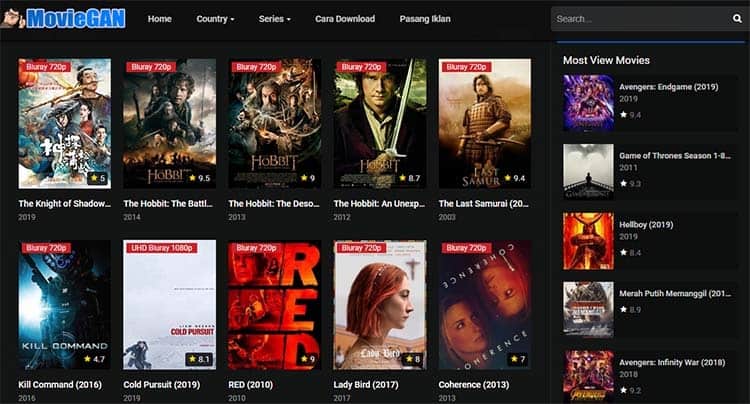Open The Hobbit Battle 2014 poster
Image resolution: width=750 pixels, height=404 pixels.
tap(169, 123)
